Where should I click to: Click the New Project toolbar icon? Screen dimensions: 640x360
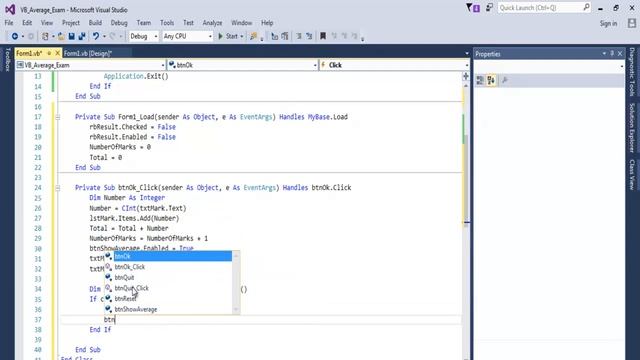point(45,36)
